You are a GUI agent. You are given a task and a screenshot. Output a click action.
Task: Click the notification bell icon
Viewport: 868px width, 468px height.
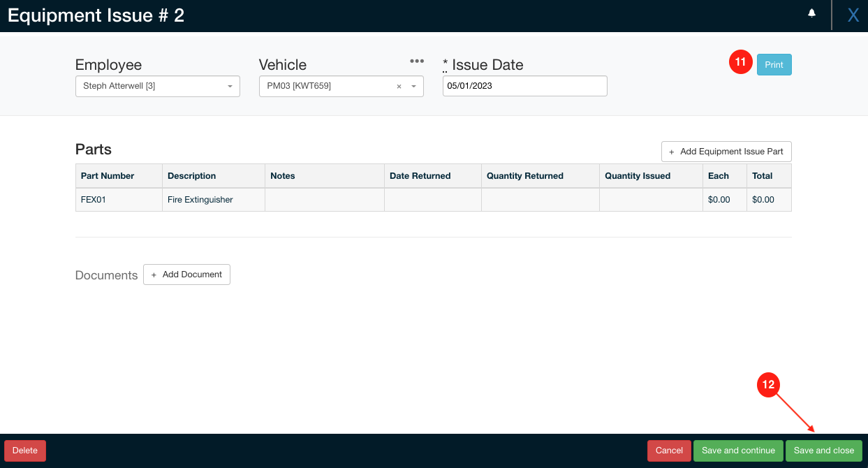[x=811, y=13]
